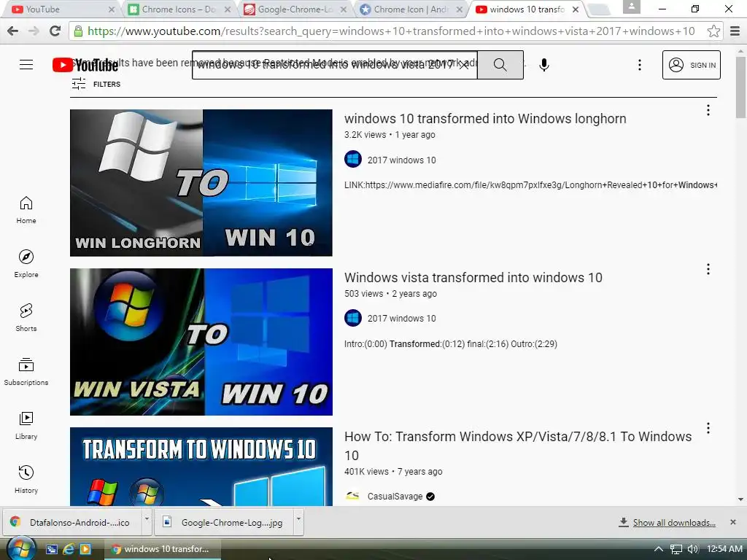This screenshot has height=560, width=747.
Task: Open Subscriptions in sidebar
Action: coord(26,371)
